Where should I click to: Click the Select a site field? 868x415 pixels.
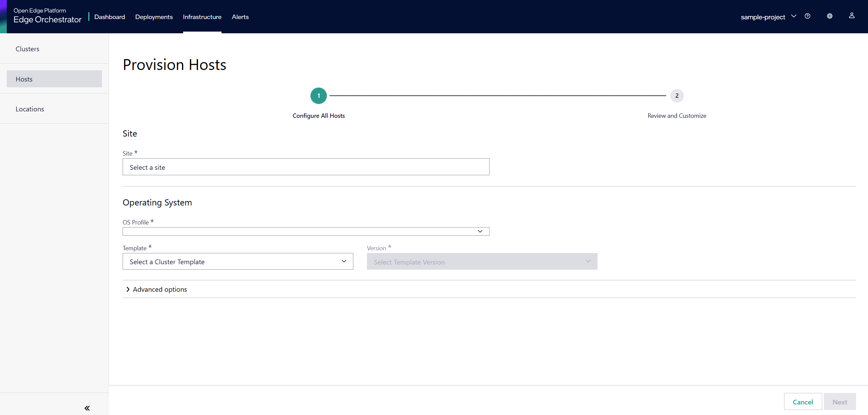[x=306, y=167]
